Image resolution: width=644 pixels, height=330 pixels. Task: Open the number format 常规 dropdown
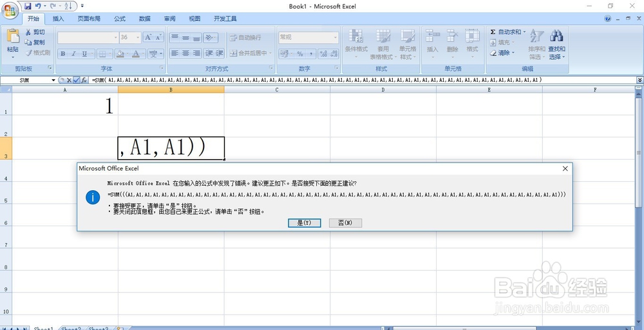[x=335, y=37]
